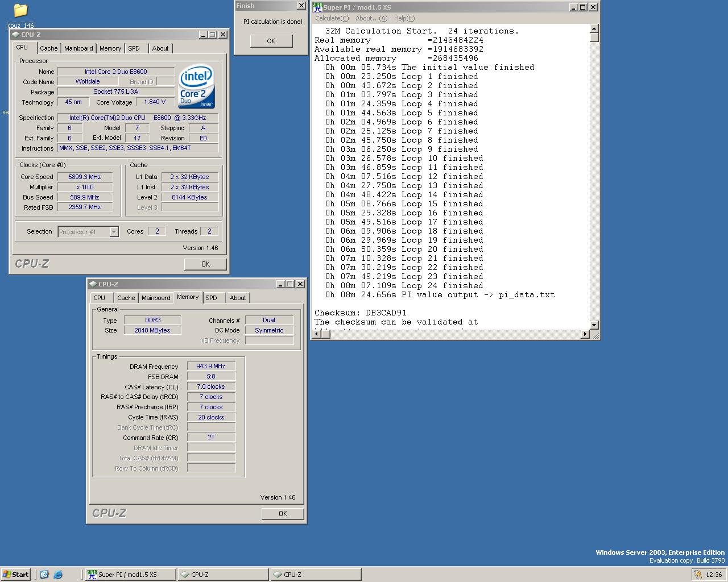Click horizontal scrollbar left arrow in Super PI
Image resolution: width=728 pixels, height=582 pixels.
pos(317,334)
